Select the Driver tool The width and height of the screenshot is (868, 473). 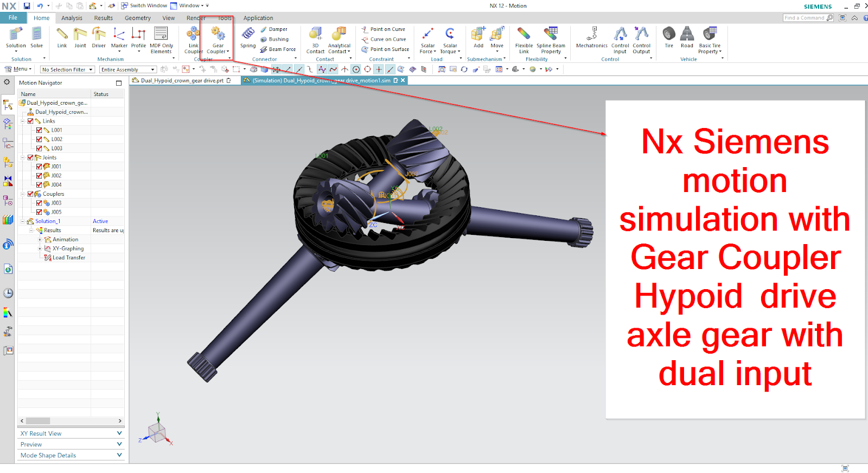[x=99, y=37]
